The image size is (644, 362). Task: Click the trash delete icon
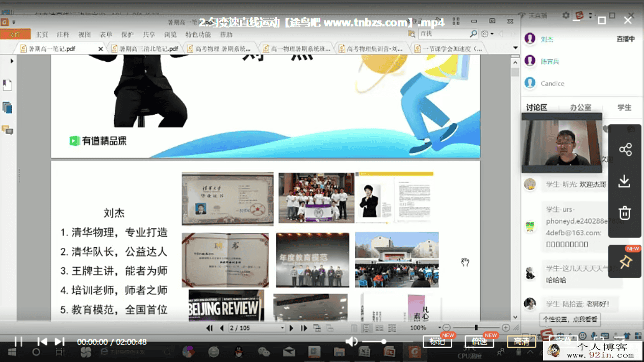[x=625, y=213]
